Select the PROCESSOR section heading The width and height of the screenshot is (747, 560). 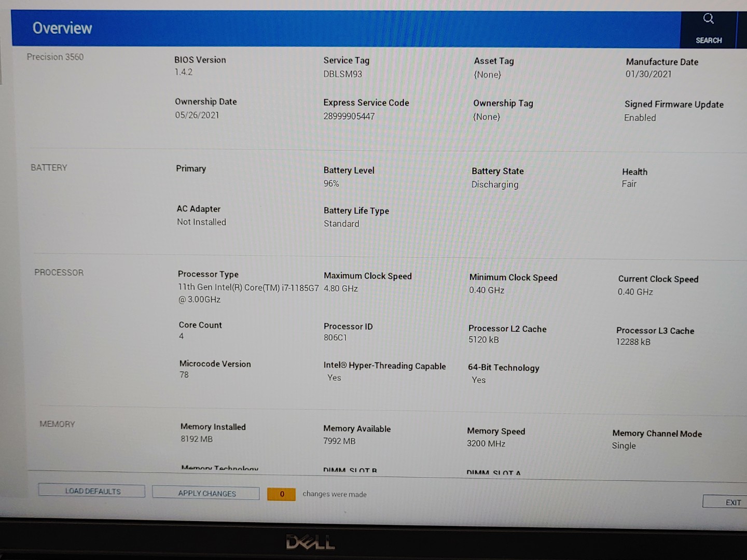59,273
